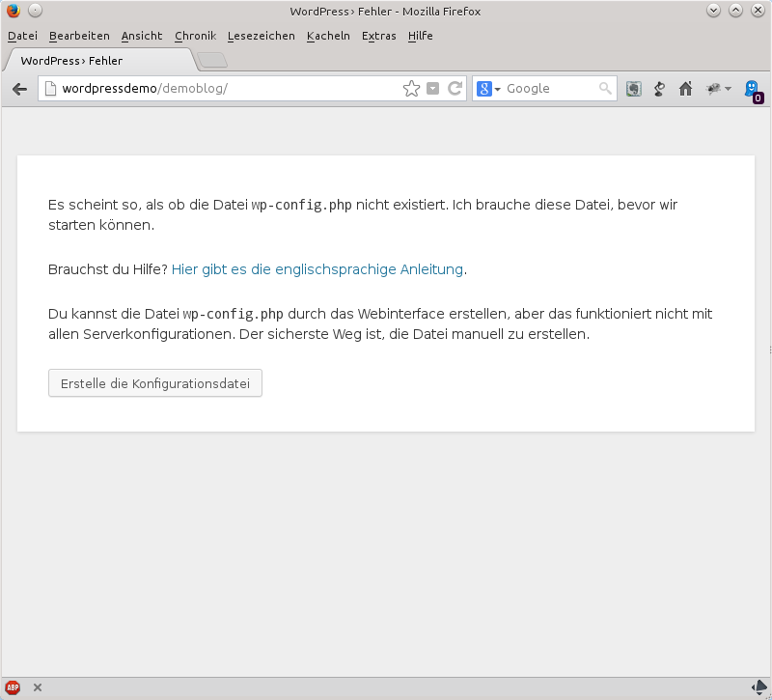Image resolution: width=772 pixels, height=700 pixels.
Task: Open the URL history dropdown arrow
Action: point(432,89)
